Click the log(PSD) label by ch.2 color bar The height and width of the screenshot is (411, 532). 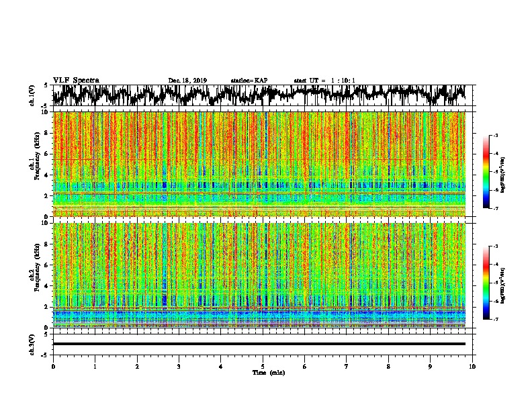pos(503,285)
